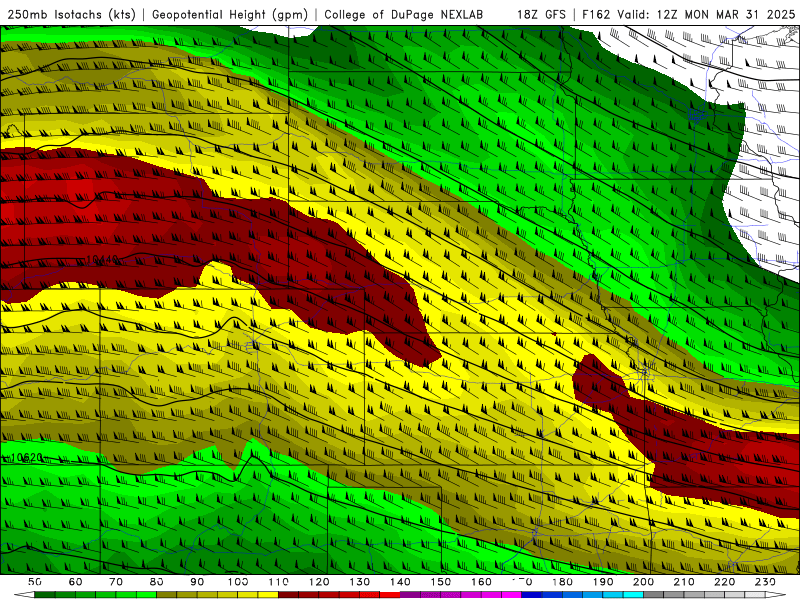This screenshot has height=600, width=800.
Task: Click the darkest green segment beginning the color bar
Action: 45,595
